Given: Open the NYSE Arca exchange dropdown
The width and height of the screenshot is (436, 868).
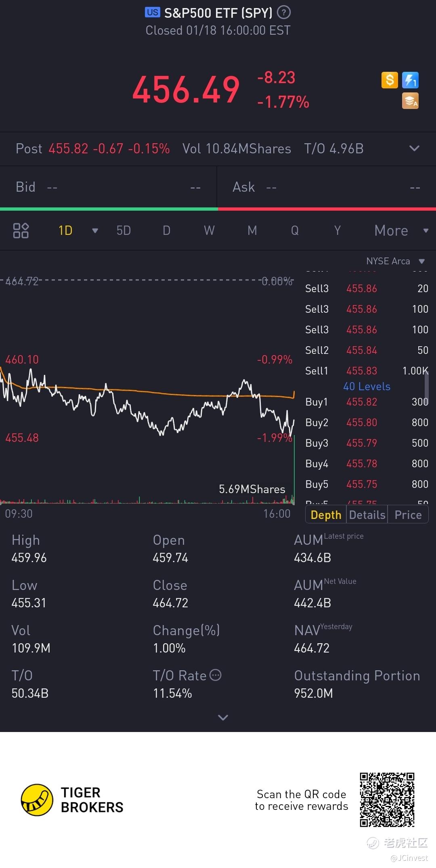Looking at the screenshot, I should (396, 261).
